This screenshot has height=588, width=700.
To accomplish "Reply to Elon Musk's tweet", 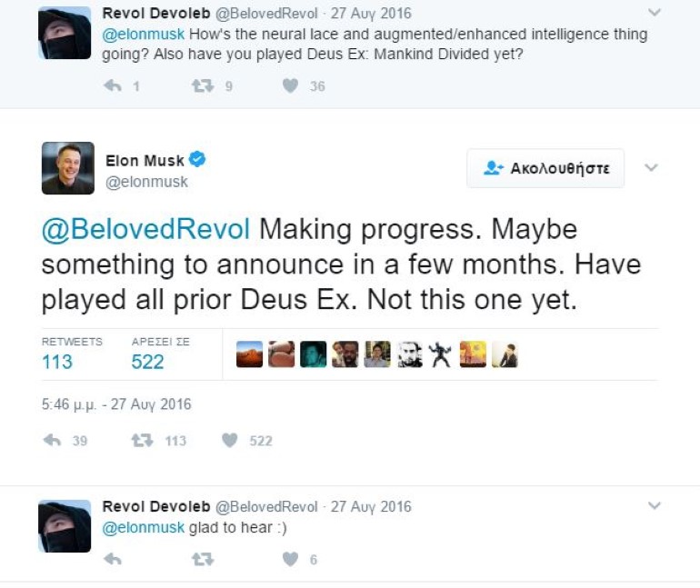I will [53, 441].
